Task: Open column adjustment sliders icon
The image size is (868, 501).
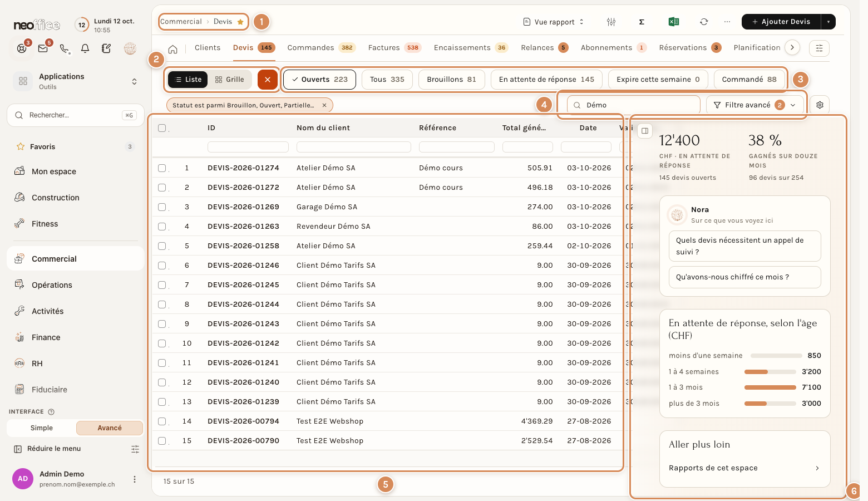Action: coord(611,22)
